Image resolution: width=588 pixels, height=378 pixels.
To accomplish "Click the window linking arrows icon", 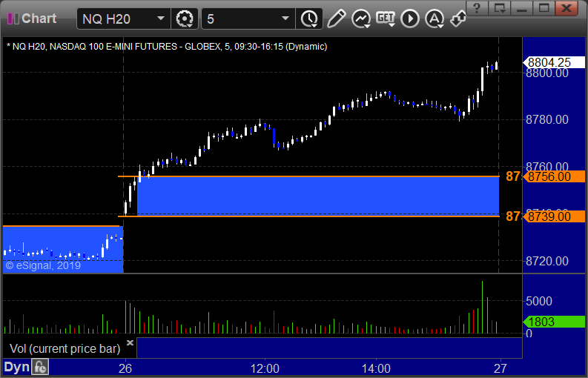I will pos(458,19).
